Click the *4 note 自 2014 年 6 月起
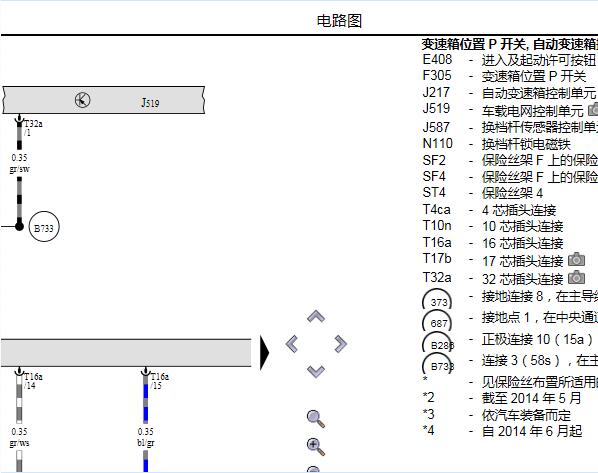The height and width of the screenshot is (473, 598). pyautogui.click(x=502, y=431)
